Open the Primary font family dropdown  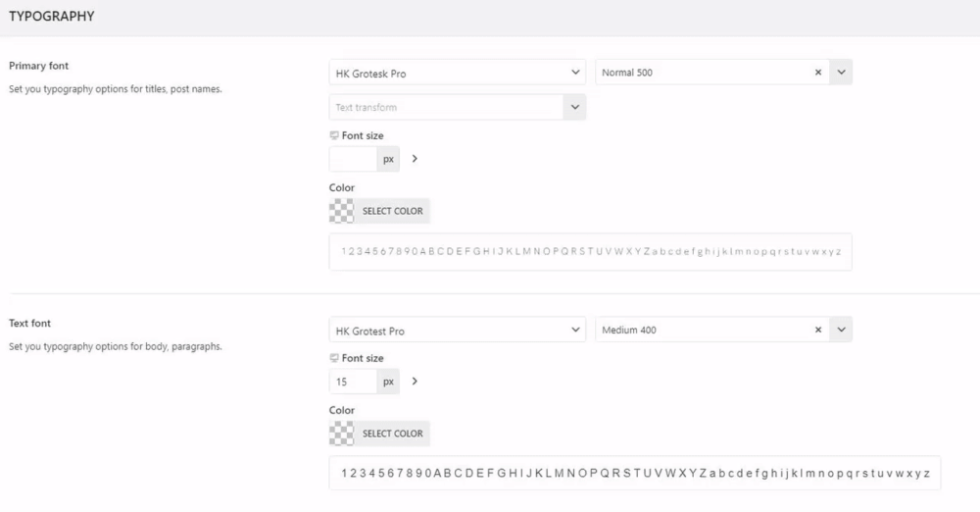tap(457, 73)
